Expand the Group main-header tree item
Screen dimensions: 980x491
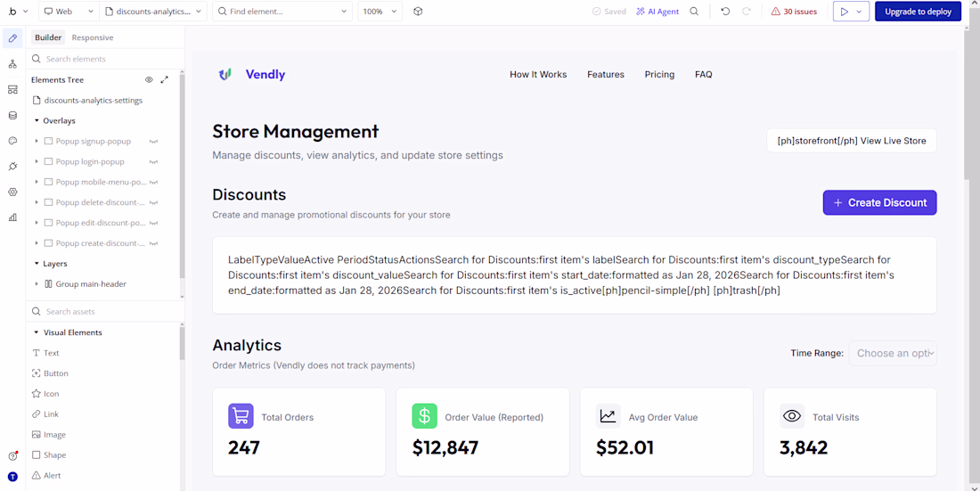point(37,284)
